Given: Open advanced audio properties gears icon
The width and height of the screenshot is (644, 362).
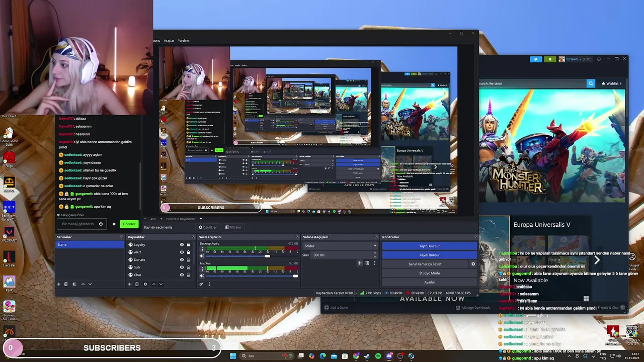Looking at the screenshot, I should pos(201,284).
